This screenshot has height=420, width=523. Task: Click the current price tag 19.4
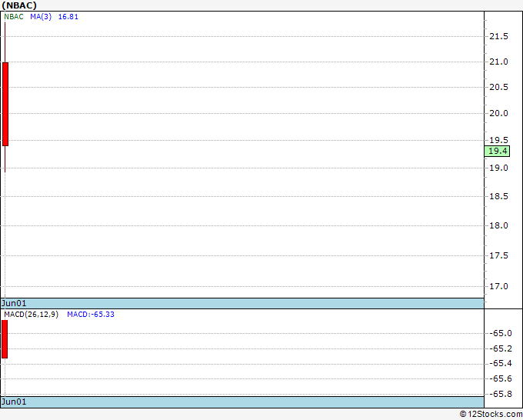click(x=497, y=151)
